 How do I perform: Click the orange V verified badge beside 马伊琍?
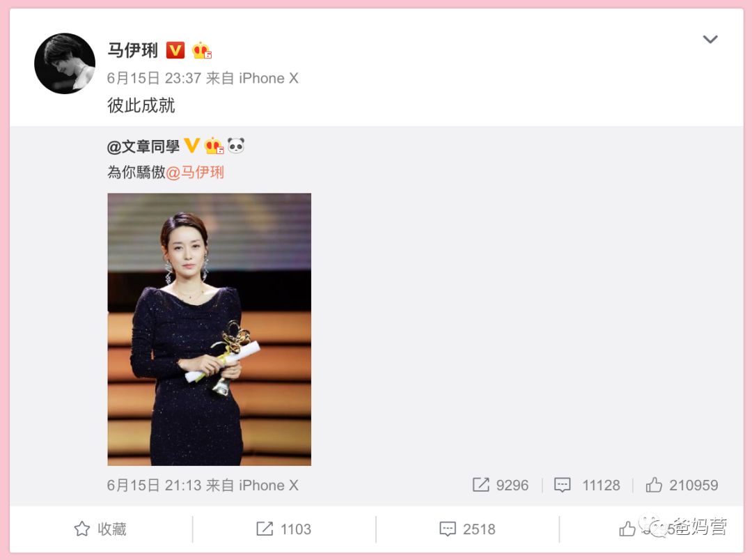point(175,50)
